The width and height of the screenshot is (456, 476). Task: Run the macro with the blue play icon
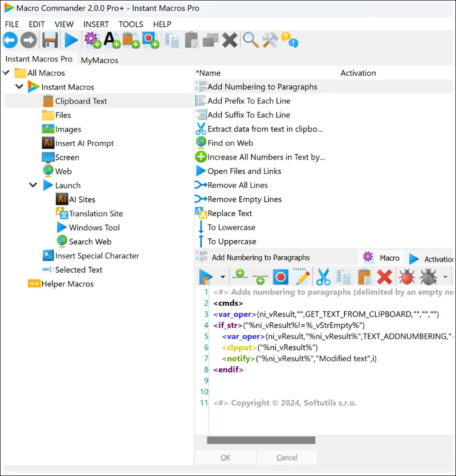71,40
